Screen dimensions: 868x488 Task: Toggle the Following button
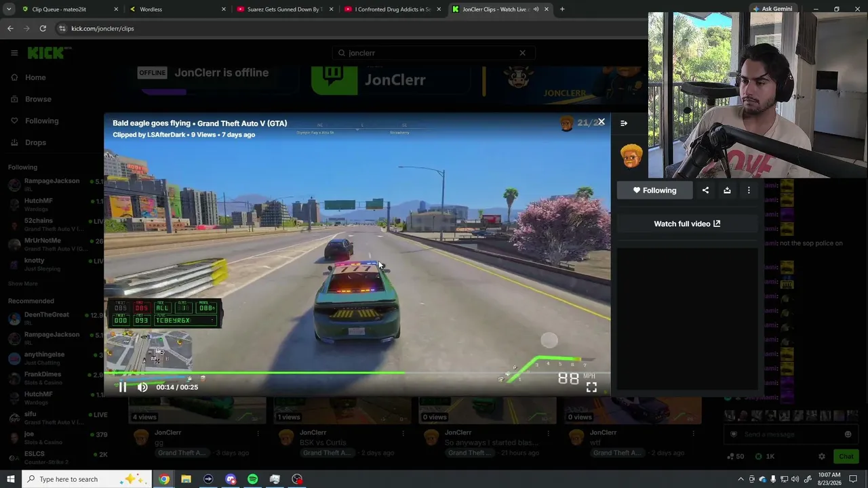coord(654,190)
